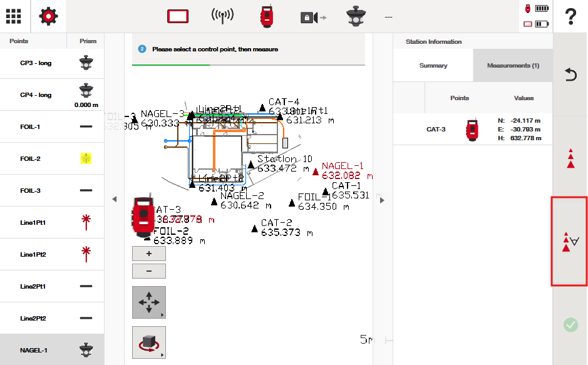Collapse the right station panel arrow
Viewport: 588px width, 365px height.
(382, 200)
